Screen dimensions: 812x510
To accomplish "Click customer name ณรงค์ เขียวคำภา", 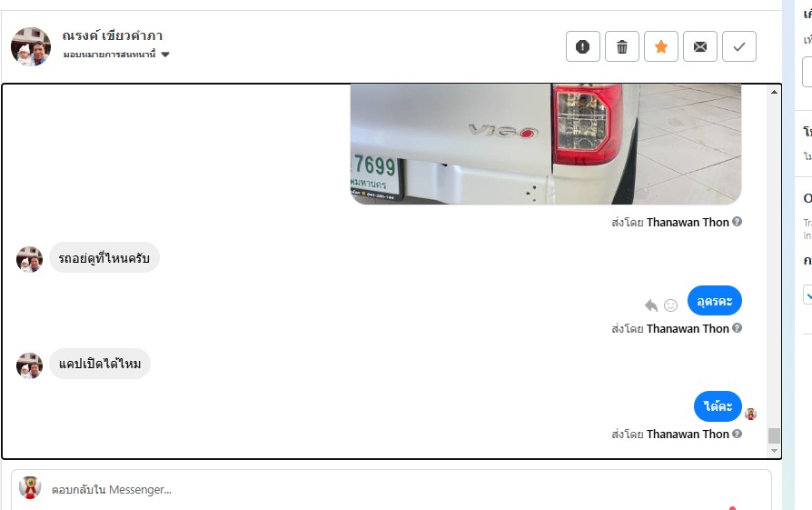I will [x=113, y=35].
